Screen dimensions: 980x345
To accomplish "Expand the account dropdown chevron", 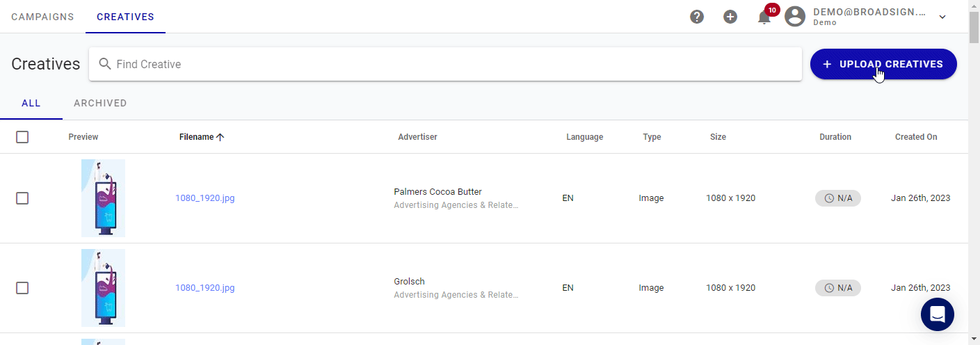I will click(x=942, y=17).
